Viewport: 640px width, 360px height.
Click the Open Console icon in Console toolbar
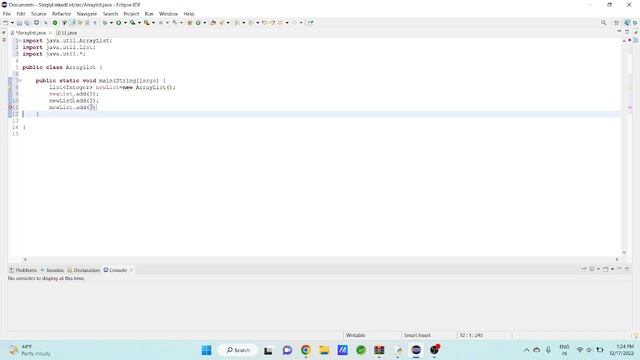[x=606, y=269]
